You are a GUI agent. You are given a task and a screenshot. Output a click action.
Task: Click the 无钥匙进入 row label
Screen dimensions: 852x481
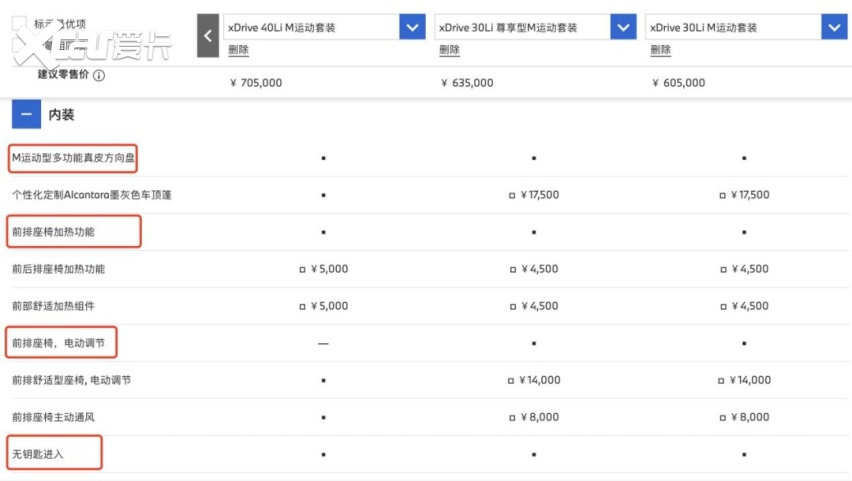[37, 454]
